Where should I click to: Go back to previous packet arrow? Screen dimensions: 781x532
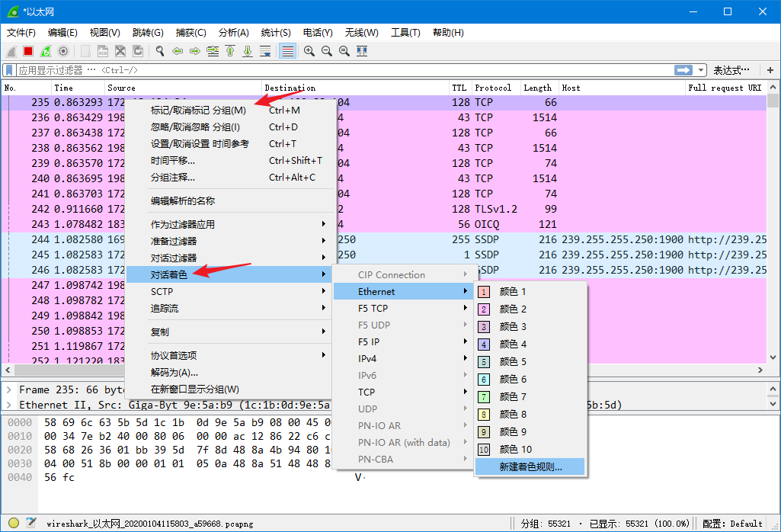[178, 51]
